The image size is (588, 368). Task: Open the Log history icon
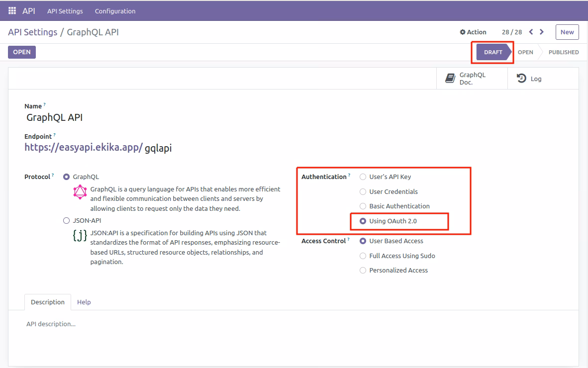[x=521, y=78]
